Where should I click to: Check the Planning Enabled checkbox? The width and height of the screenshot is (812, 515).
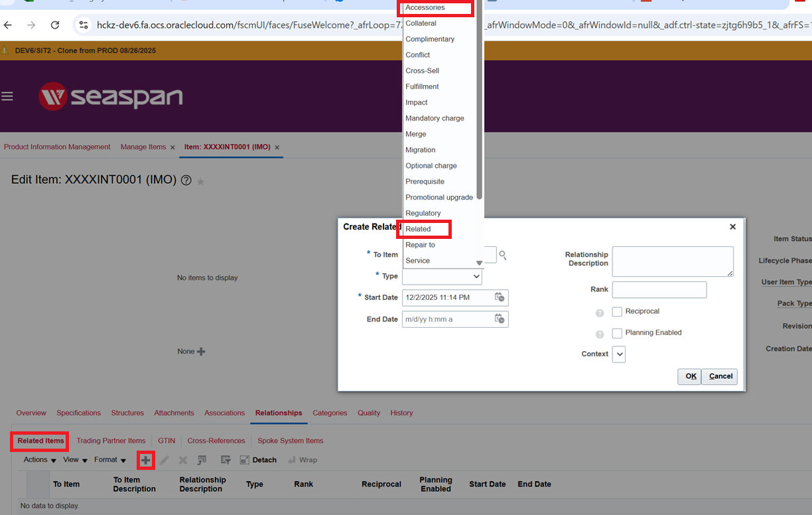(617, 333)
